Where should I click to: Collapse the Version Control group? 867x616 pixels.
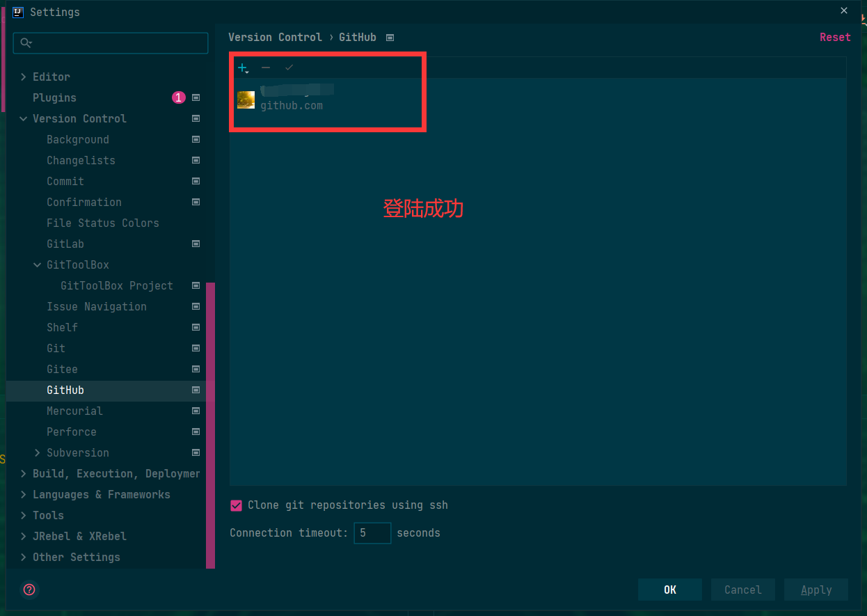coord(23,118)
